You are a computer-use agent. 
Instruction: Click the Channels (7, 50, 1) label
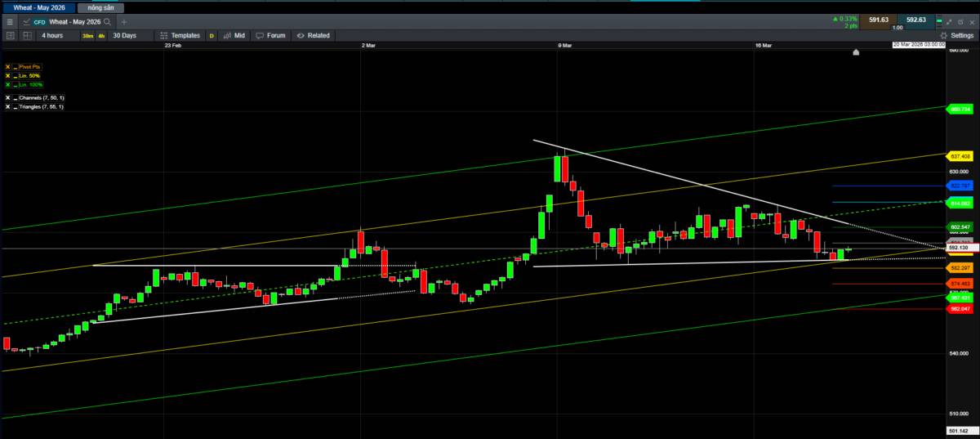42,98
